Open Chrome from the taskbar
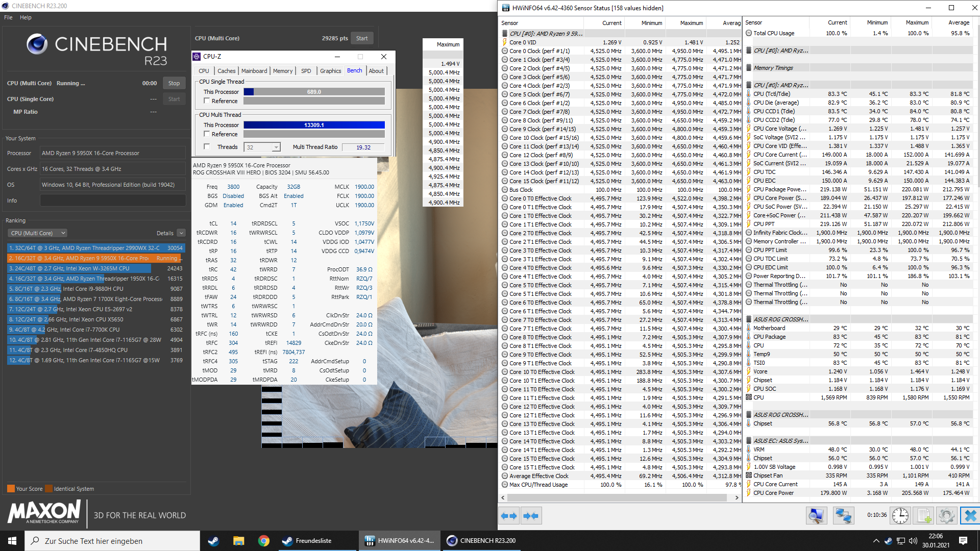 coord(263,541)
